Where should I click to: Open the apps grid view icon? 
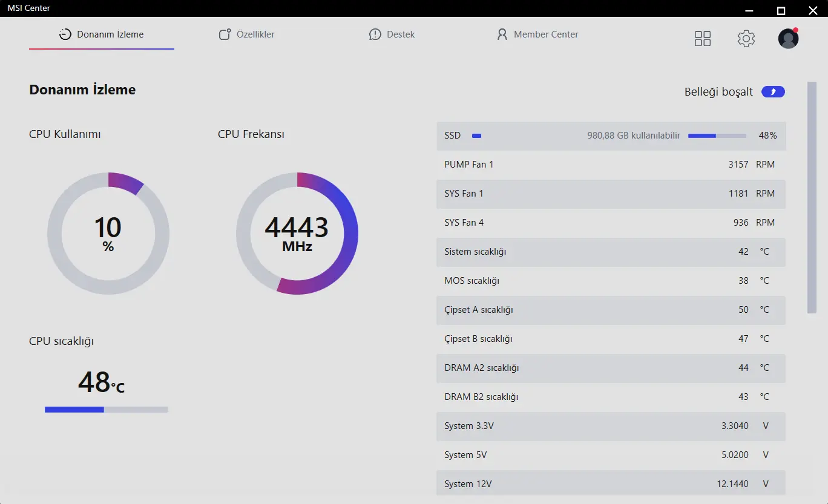(703, 39)
